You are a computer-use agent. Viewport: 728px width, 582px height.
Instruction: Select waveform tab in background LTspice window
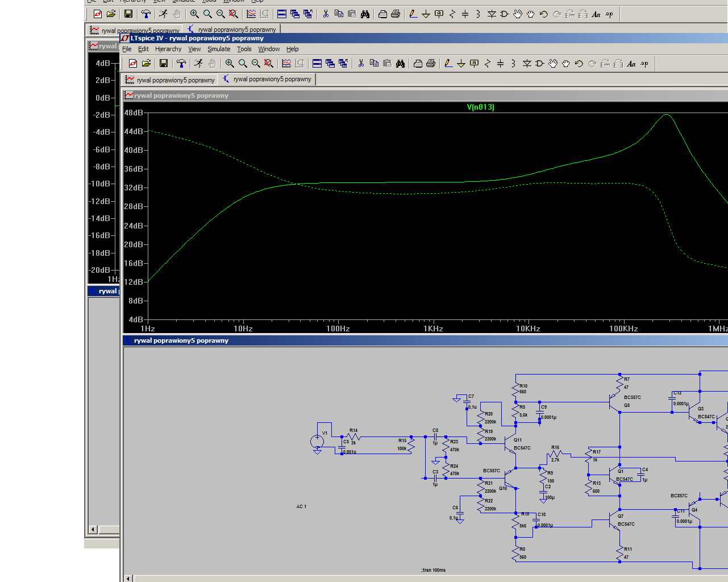point(135,30)
